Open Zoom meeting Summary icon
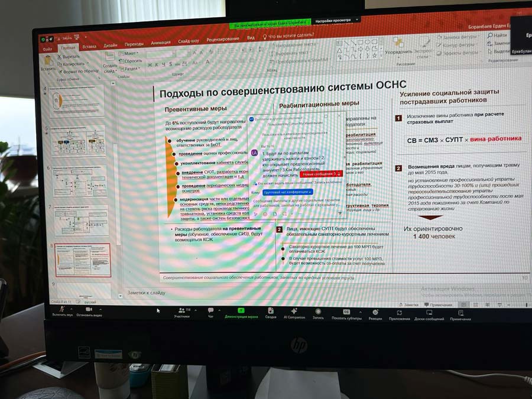Viewport: 532px width, 399px height. point(271,310)
